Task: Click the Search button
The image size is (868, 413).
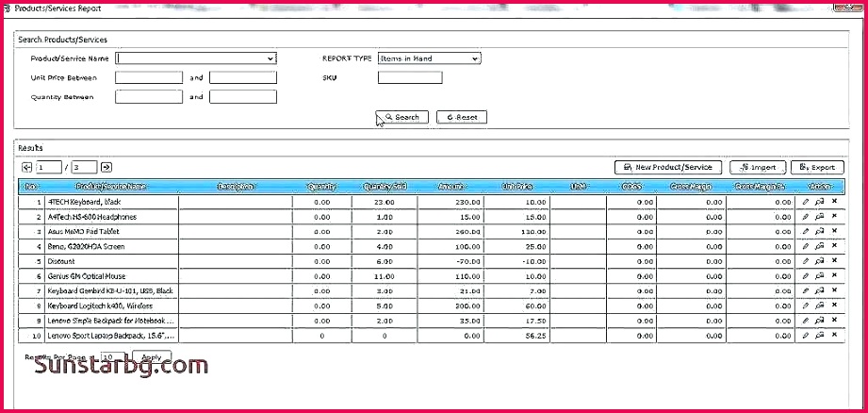Action: coord(402,117)
